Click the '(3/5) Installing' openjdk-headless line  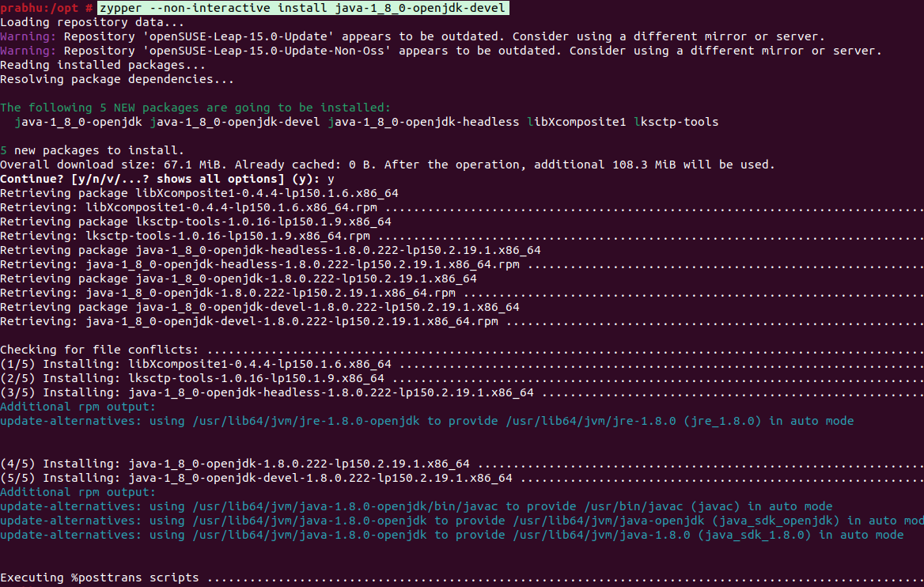coord(267,392)
